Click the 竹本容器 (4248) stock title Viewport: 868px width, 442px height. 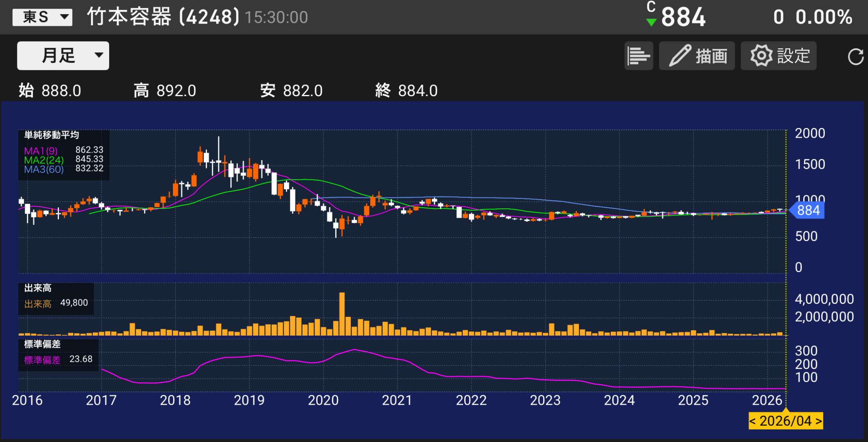pos(163,17)
